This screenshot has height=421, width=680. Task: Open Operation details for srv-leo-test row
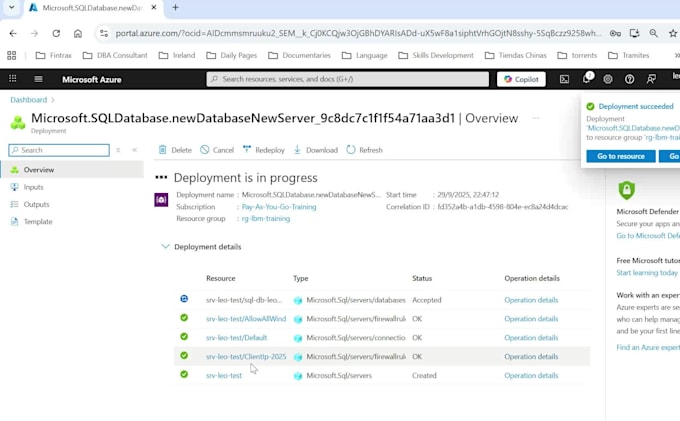tap(531, 375)
